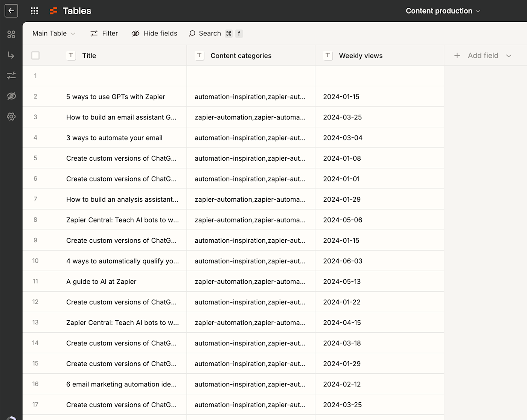The height and width of the screenshot is (420, 527).
Task: Click "4 ways to automatically qualify yo..." cell
Action: coord(123,261)
